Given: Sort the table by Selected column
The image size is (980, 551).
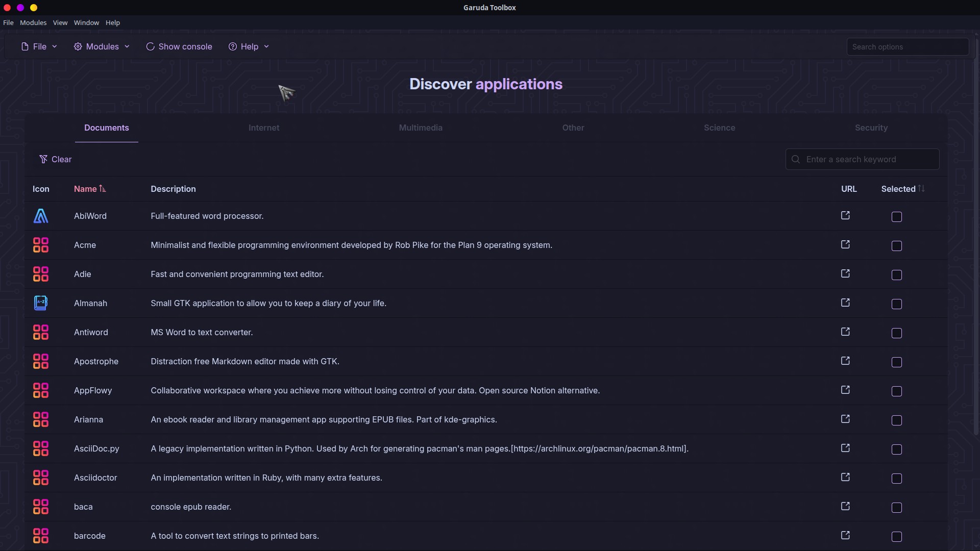Looking at the screenshot, I should tap(902, 189).
